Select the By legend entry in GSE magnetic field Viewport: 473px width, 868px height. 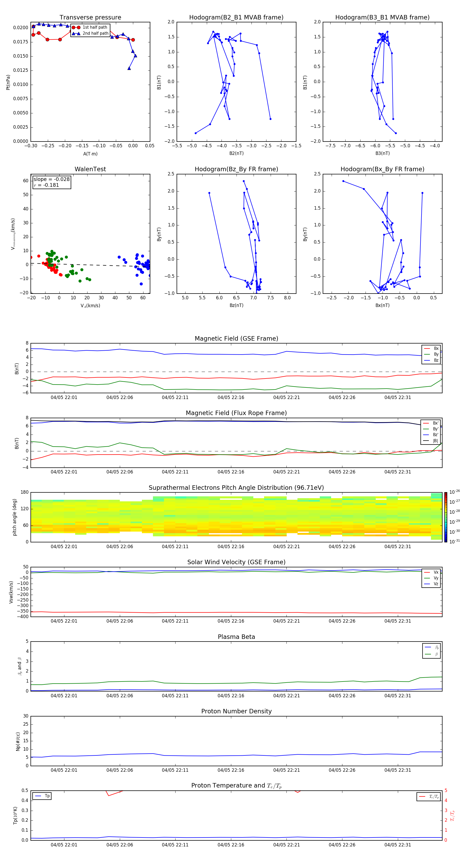(431, 355)
